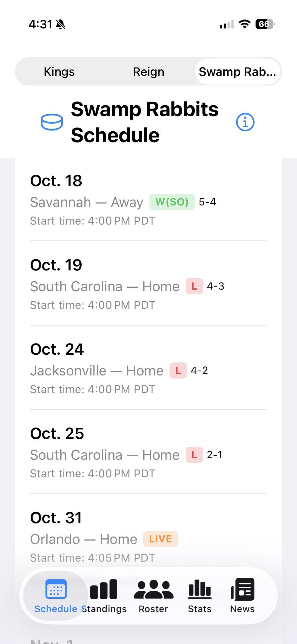Viewport: 297px width, 644px height.
Task: Tap the battery indicator in status bar
Action: tap(265, 24)
